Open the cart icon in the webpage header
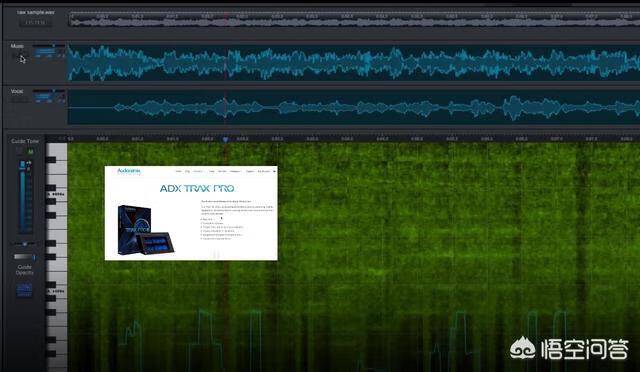This screenshot has width=640, height=372. (274, 172)
